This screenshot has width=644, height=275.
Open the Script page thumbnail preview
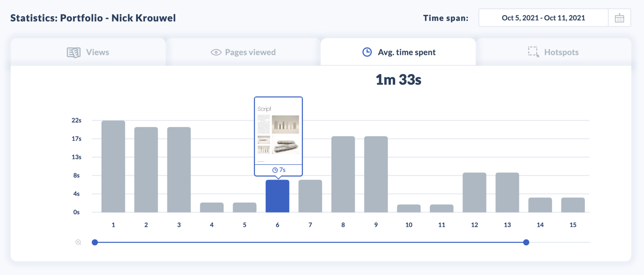[x=278, y=132]
